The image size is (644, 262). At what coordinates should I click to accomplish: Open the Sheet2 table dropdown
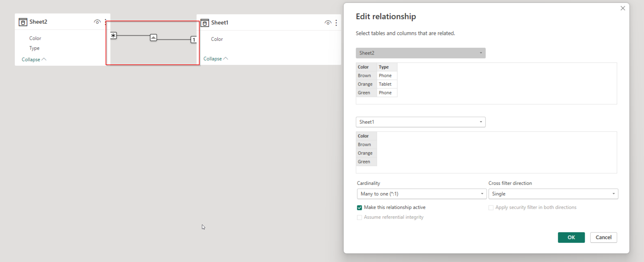[421, 53]
